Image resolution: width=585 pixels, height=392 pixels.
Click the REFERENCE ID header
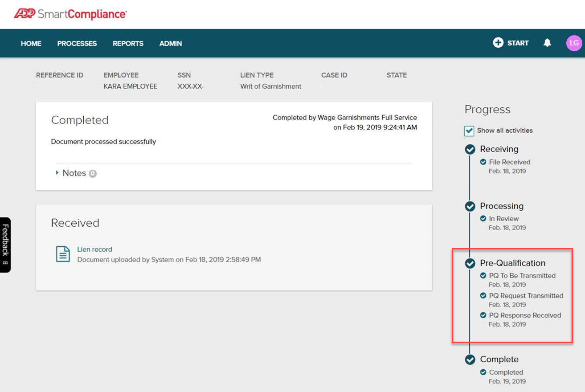(x=60, y=75)
